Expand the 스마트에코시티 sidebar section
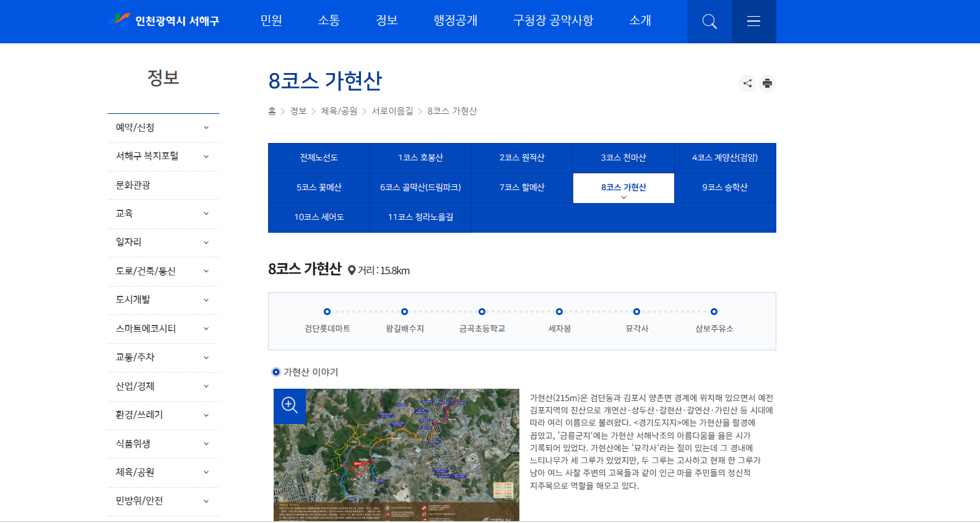 click(x=163, y=329)
